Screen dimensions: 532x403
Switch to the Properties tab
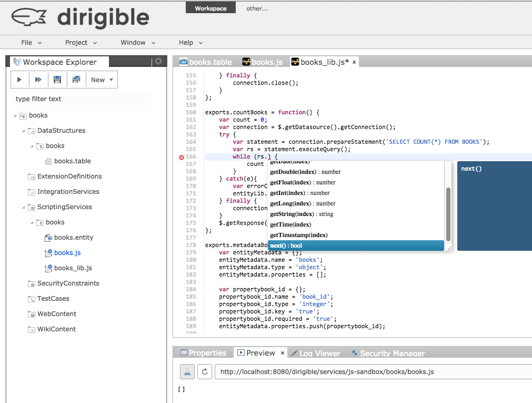(x=203, y=353)
